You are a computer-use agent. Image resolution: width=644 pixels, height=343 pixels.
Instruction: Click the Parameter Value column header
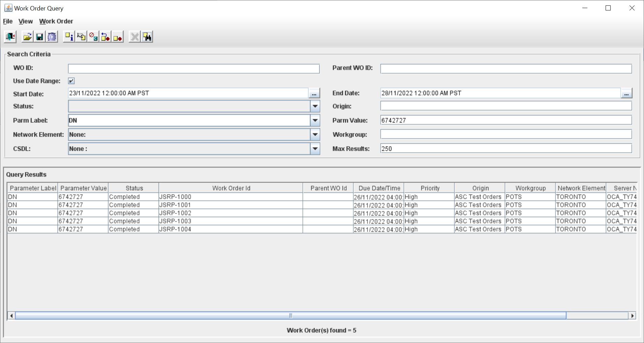pos(83,188)
